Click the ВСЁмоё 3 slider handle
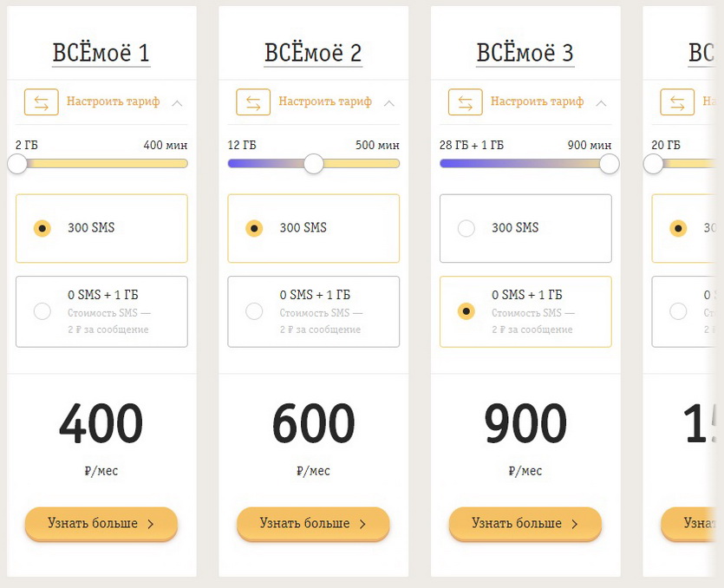 (609, 163)
